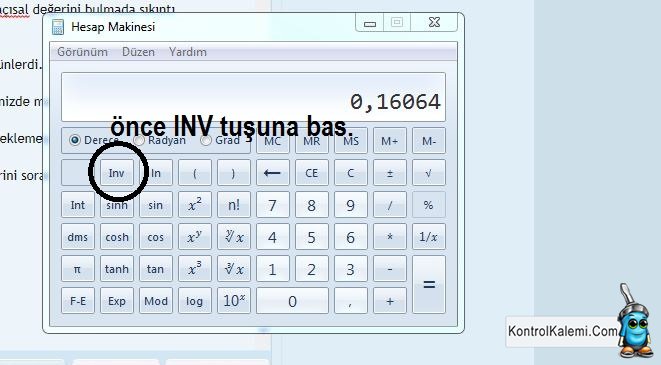The image size is (661, 365).
Task: Click the cube root of x button
Action: click(234, 269)
